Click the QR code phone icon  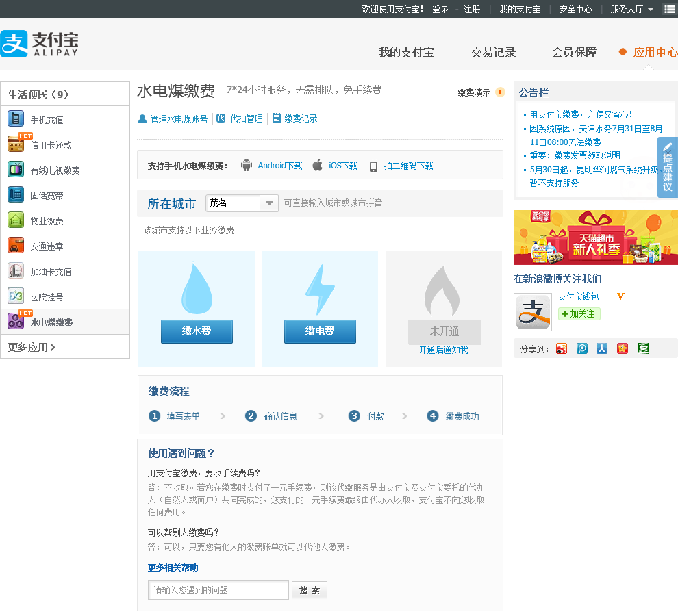[374, 166]
